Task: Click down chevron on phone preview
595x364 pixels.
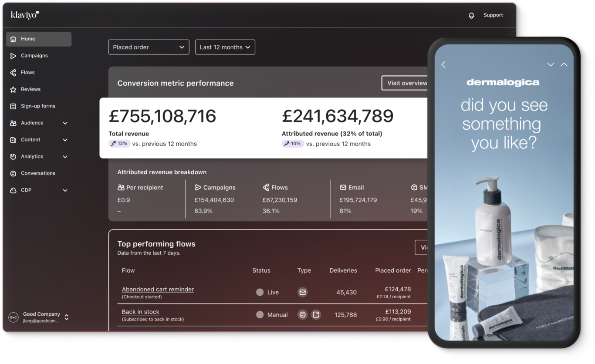Action: 551,64
